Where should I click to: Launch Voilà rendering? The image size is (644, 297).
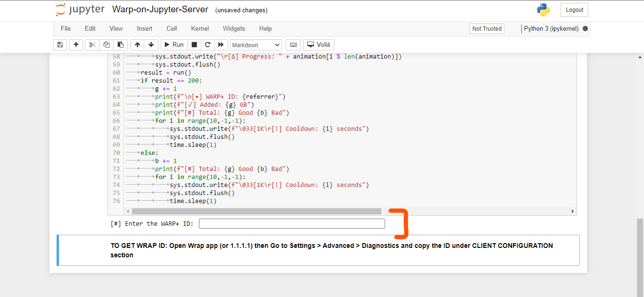[319, 45]
